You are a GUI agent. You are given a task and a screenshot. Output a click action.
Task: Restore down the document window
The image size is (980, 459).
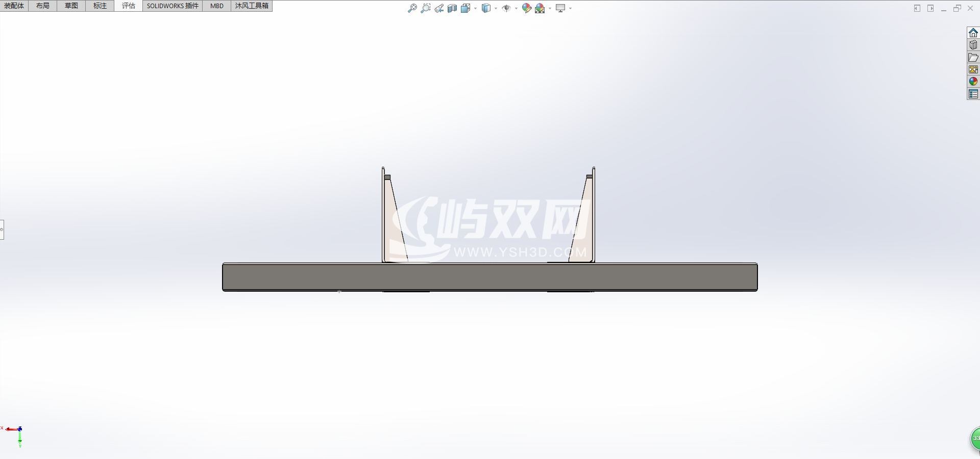pos(957,8)
